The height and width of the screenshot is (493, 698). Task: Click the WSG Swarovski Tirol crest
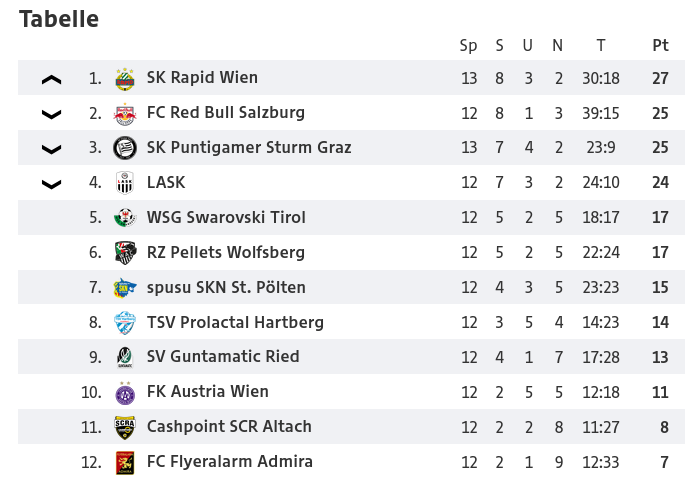pyautogui.click(x=125, y=217)
